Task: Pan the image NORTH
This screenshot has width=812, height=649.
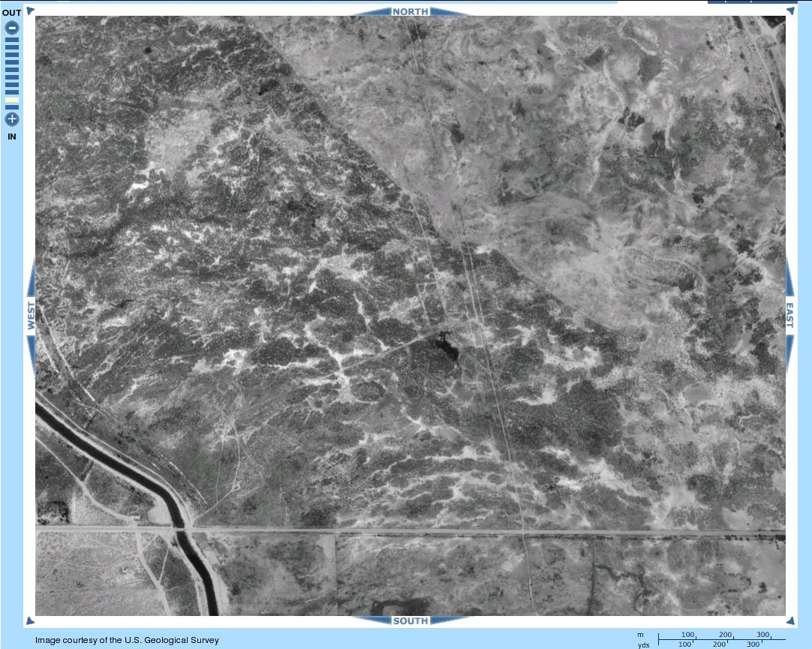Action: [x=410, y=11]
